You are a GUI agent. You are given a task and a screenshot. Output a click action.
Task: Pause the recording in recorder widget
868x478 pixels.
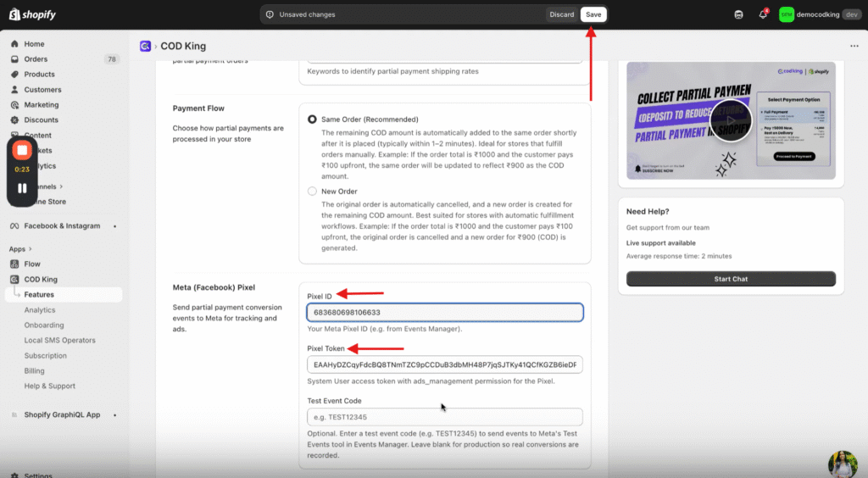click(23, 188)
